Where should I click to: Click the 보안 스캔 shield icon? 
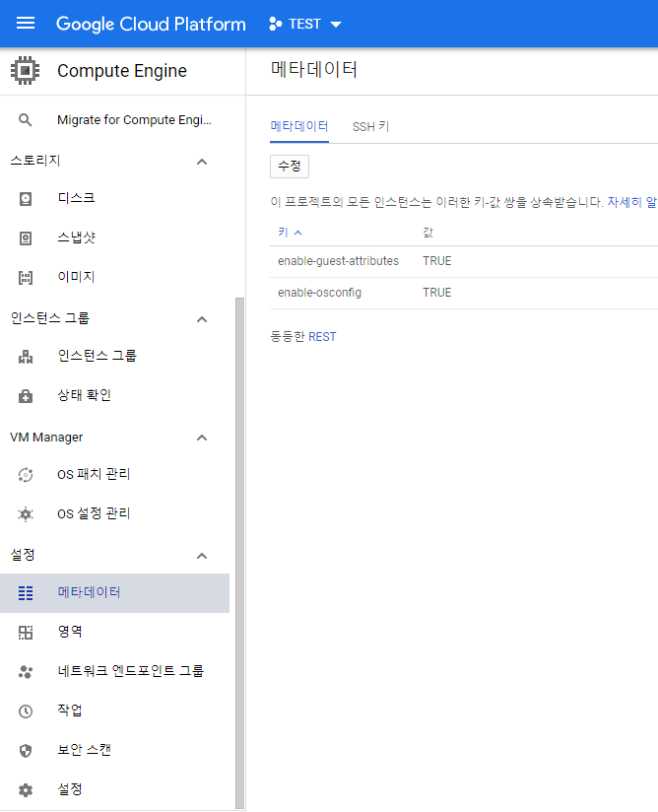coord(26,750)
